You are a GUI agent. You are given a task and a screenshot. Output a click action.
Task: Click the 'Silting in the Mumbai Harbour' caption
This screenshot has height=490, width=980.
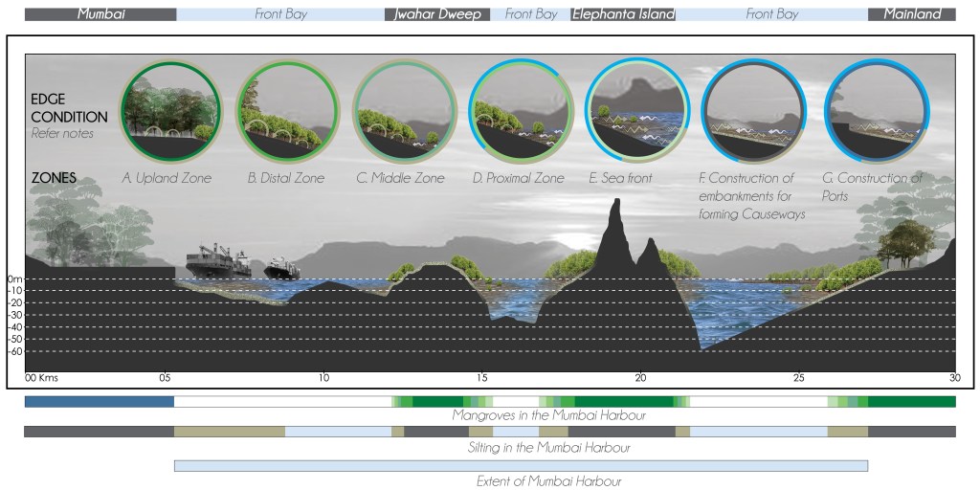pyautogui.click(x=548, y=448)
